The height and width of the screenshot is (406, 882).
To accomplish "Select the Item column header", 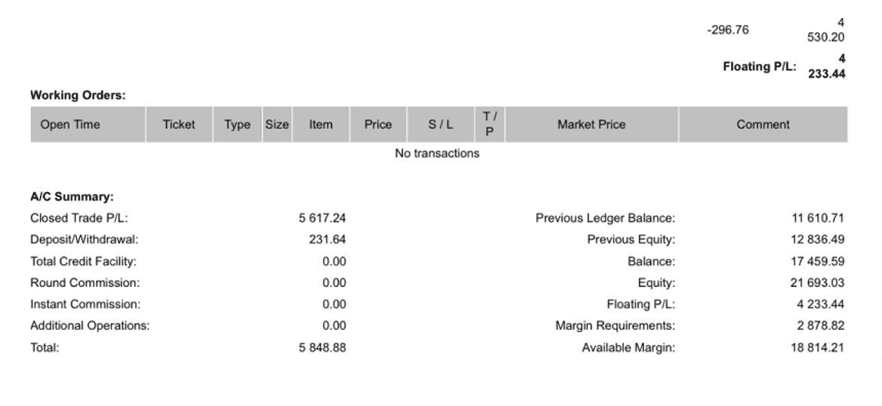I will coord(321,125).
